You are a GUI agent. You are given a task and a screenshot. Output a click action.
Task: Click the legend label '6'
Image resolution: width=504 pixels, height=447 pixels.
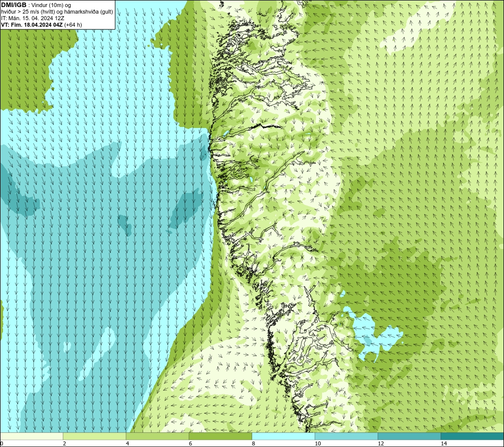pos(191,443)
